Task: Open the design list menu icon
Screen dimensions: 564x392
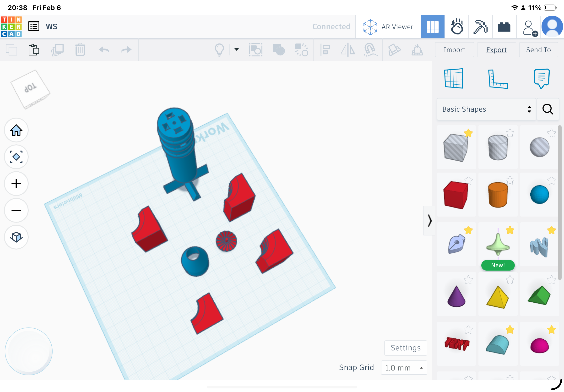Action: pyautogui.click(x=34, y=26)
